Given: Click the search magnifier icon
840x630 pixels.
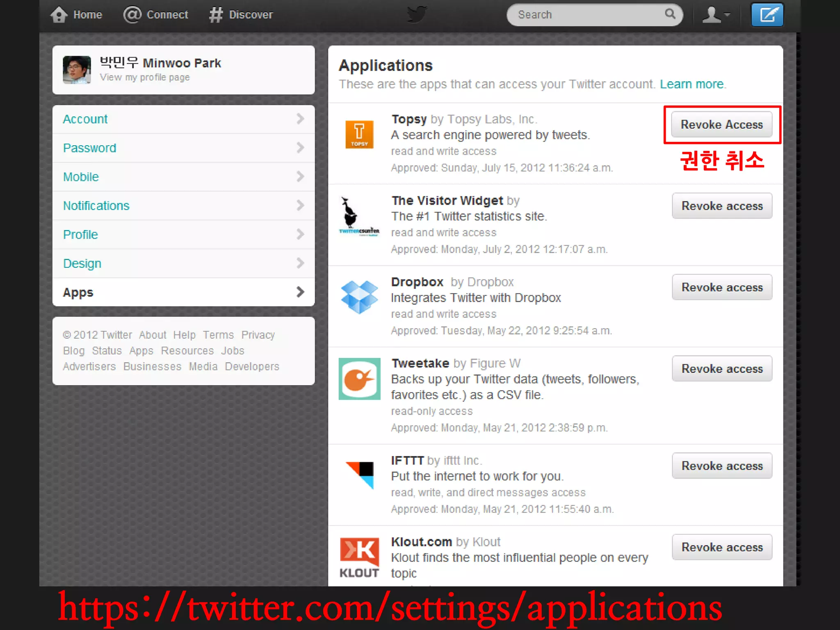Looking at the screenshot, I should (x=670, y=14).
